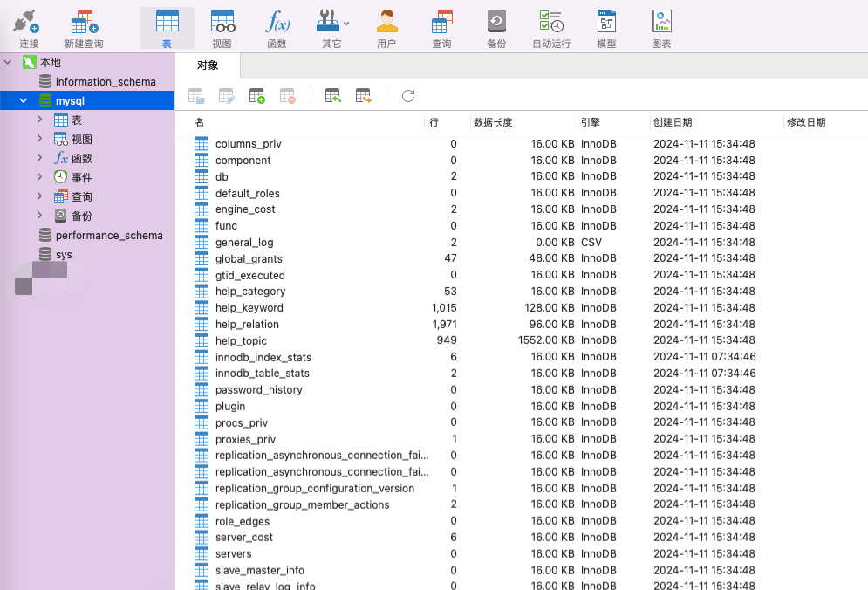The image size is (868, 590).
Task: Select the innodb_index_stats table row
Action: pyautogui.click(x=522, y=357)
